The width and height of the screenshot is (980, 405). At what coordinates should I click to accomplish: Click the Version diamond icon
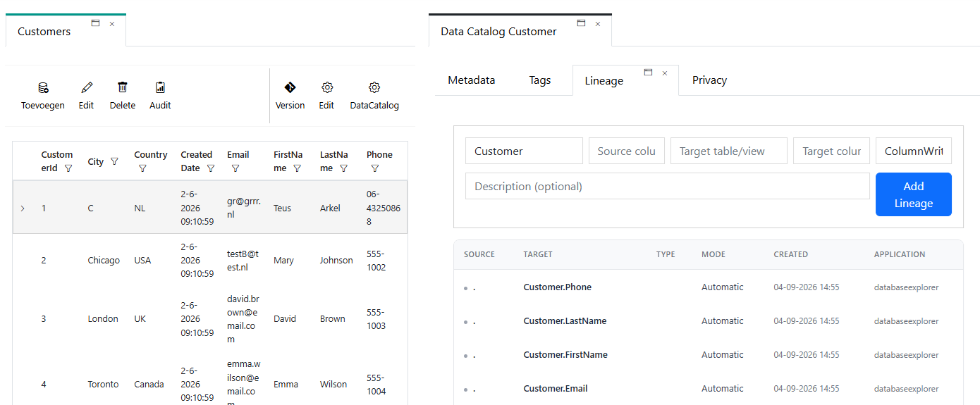[290, 87]
